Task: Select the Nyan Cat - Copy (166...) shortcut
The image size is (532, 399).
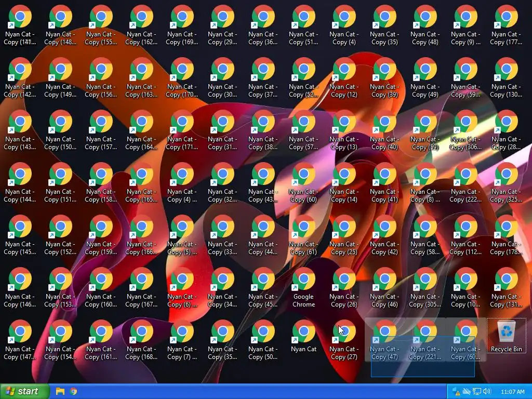Action: point(141,235)
